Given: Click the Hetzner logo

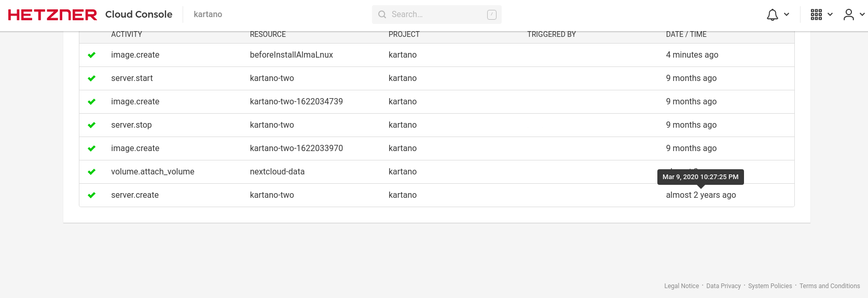Looking at the screenshot, I should coord(52,15).
